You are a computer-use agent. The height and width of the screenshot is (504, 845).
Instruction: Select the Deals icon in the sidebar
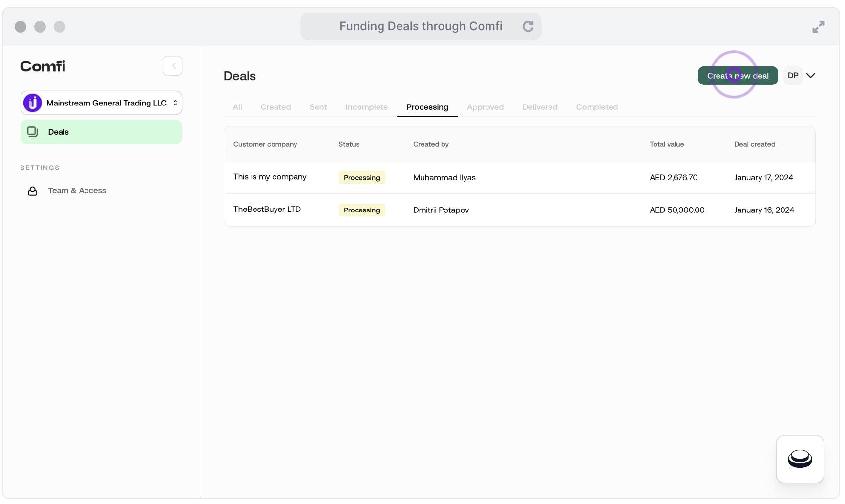tap(32, 132)
